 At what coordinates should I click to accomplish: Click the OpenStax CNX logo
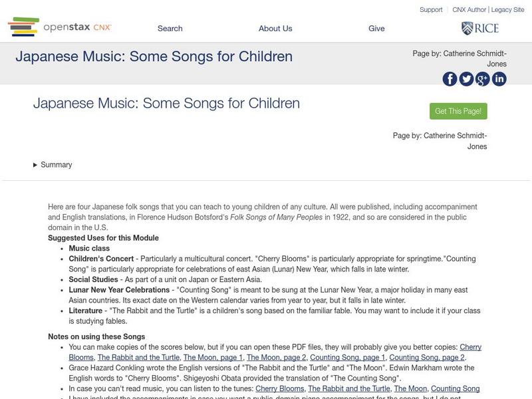pos(60,27)
